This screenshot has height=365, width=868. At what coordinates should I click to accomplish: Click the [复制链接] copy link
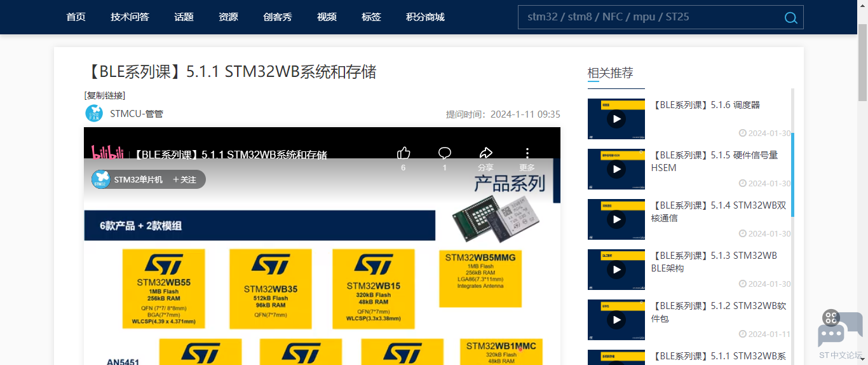pyautogui.click(x=105, y=95)
